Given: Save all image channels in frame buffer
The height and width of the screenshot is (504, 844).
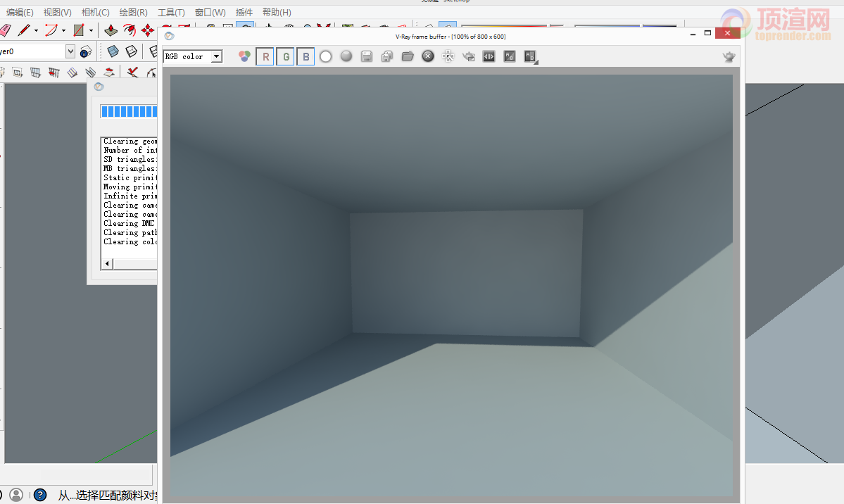Looking at the screenshot, I should click(x=387, y=56).
